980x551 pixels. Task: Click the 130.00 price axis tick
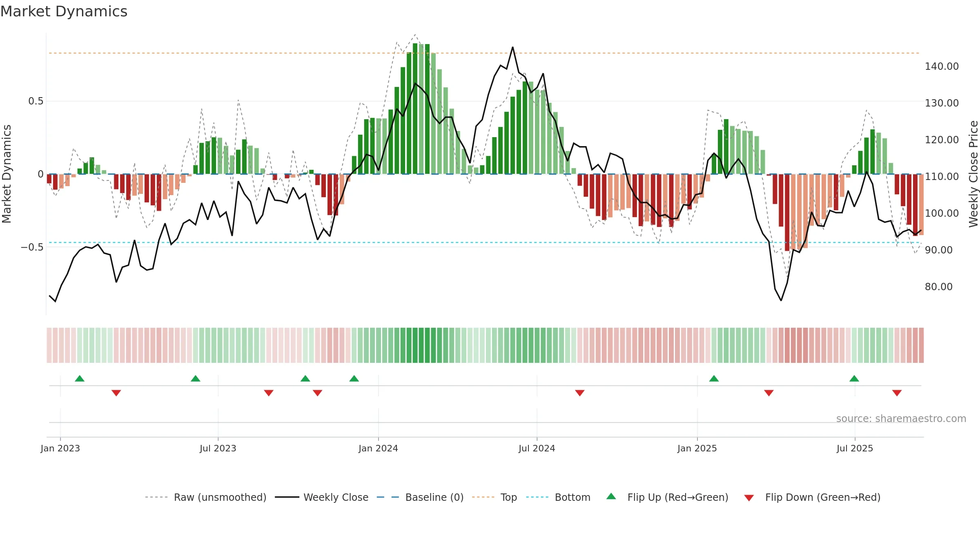click(942, 103)
